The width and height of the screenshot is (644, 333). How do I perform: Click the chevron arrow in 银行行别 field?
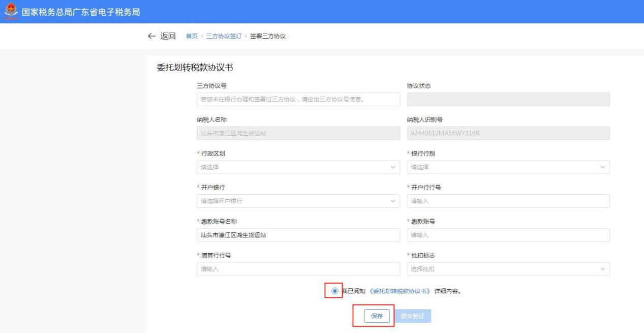[x=603, y=167]
